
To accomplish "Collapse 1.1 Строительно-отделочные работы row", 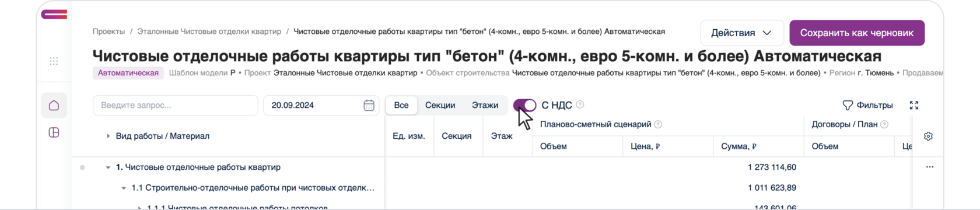I will [124, 188].
